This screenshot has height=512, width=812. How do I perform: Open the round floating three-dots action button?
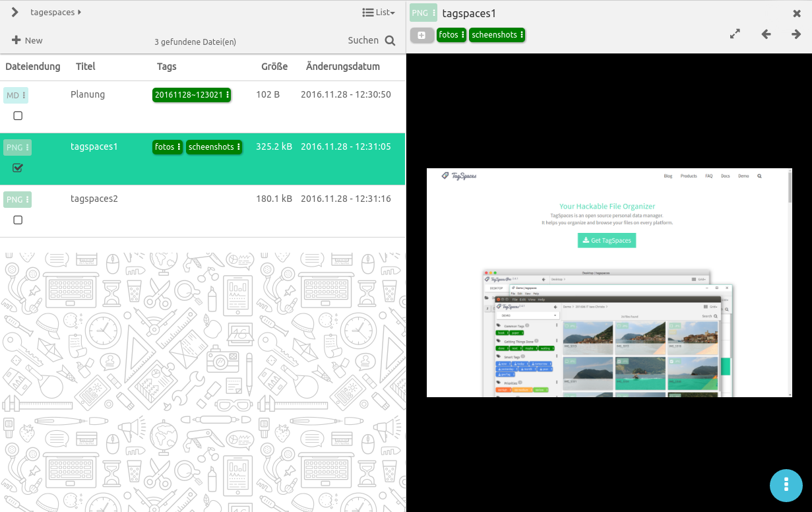click(x=786, y=485)
